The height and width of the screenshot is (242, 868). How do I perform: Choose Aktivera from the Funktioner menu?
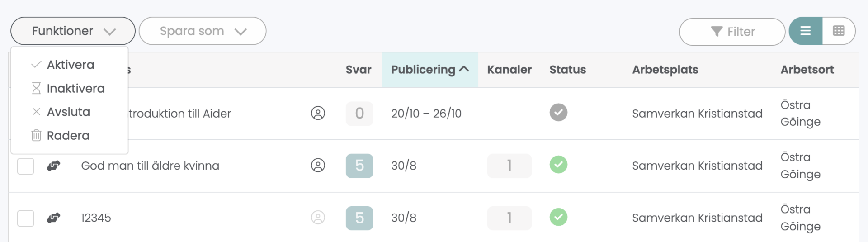(70, 65)
